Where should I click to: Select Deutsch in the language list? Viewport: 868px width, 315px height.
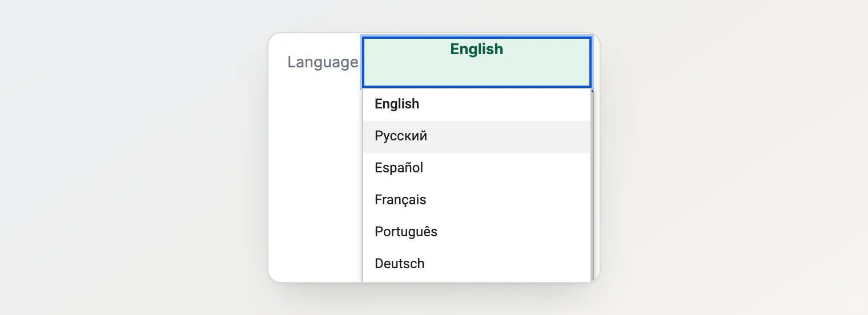(x=477, y=264)
